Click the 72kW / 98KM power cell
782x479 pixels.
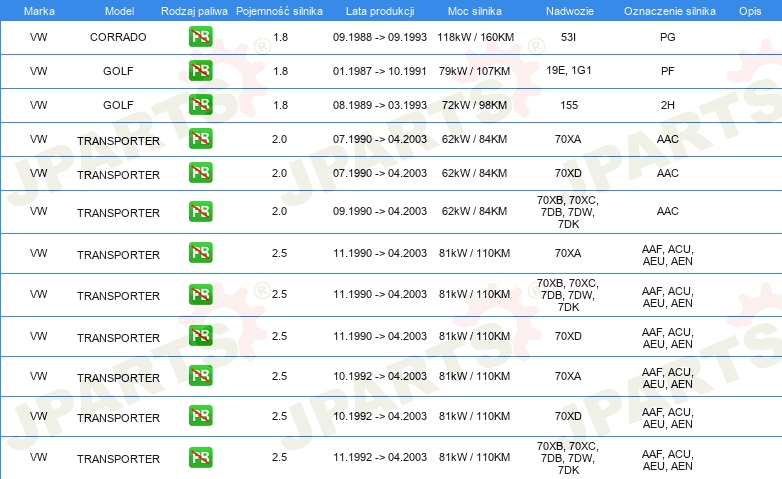coord(474,105)
